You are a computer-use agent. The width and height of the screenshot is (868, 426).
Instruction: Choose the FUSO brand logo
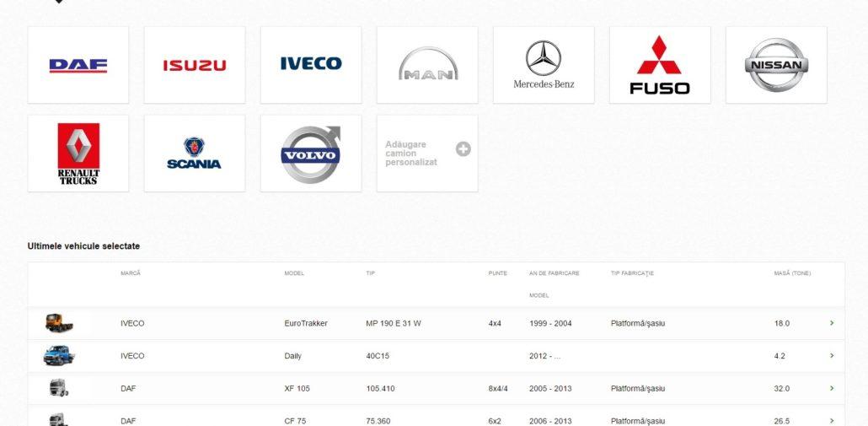[660, 65]
